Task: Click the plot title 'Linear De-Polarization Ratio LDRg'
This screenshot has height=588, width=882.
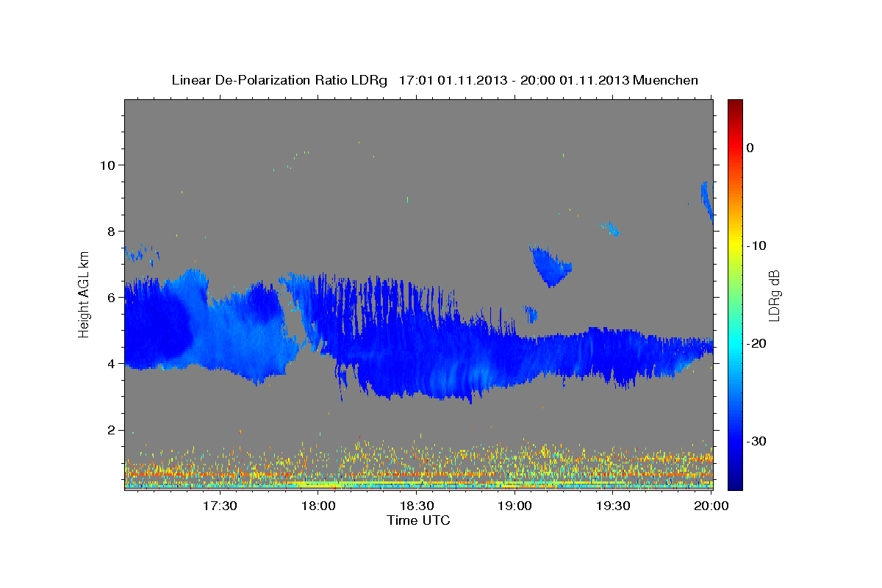Action: (279, 80)
